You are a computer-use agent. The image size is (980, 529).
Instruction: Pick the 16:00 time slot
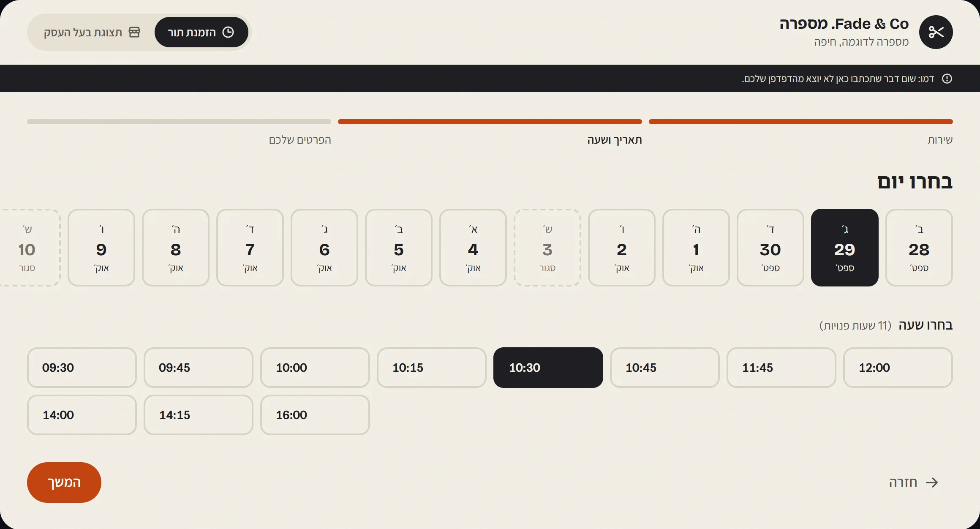(x=315, y=415)
